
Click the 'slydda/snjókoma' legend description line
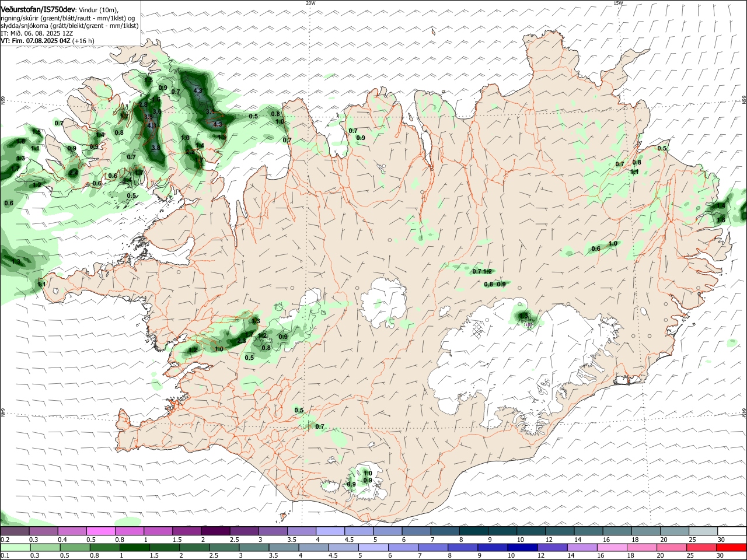pos(69,26)
